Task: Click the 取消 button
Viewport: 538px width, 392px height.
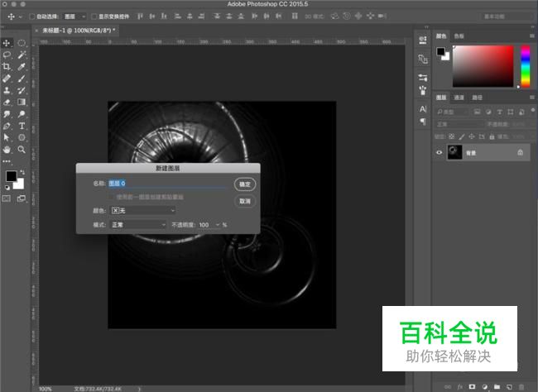Action: pos(244,201)
